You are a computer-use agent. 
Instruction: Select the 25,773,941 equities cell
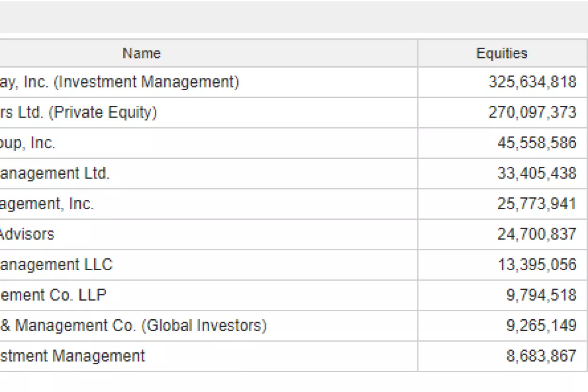[x=537, y=204]
